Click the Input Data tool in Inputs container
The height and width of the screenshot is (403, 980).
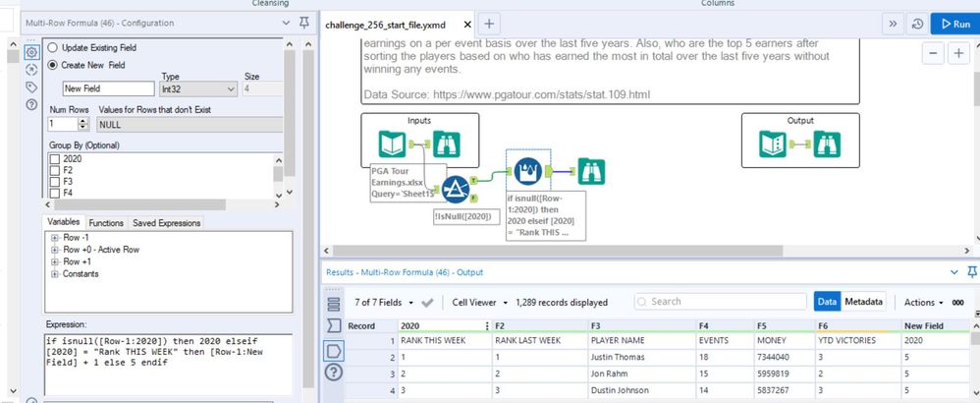coord(392,144)
